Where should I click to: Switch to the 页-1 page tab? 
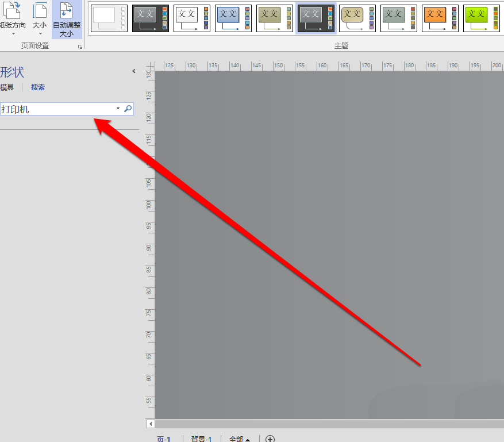[x=164, y=438]
